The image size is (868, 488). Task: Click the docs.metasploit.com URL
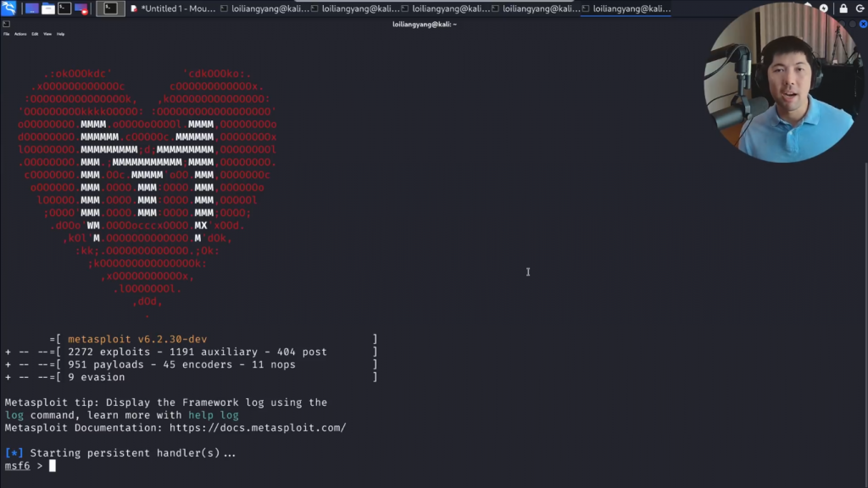(x=258, y=428)
